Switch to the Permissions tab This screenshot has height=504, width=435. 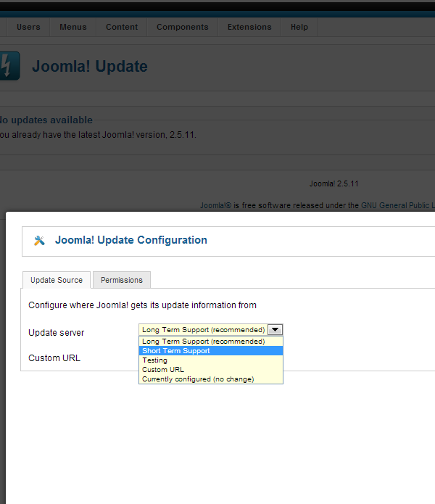click(122, 280)
